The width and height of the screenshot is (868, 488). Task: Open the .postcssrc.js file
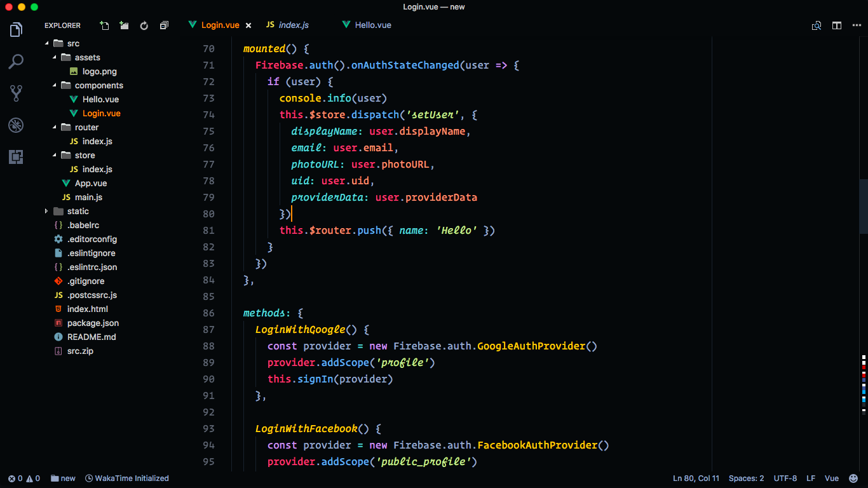[92, 295]
